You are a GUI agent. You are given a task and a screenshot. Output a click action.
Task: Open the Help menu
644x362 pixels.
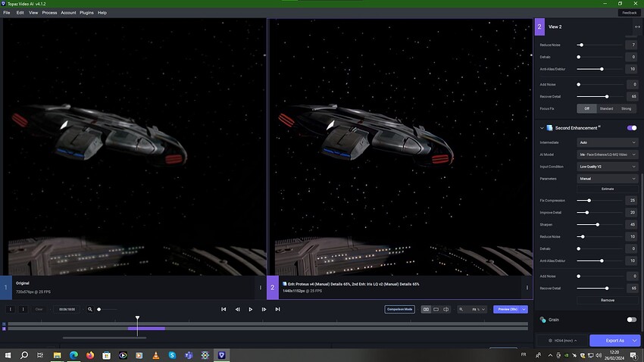click(x=102, y=13)
